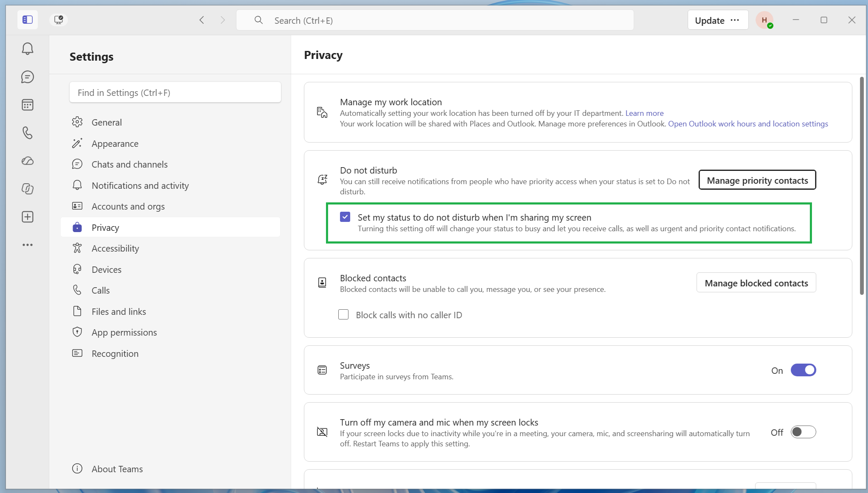This screenshot has width=868, height=493.
Task: Open Accessibility settings
Action: pyautogui.click(x=171, y=248)
